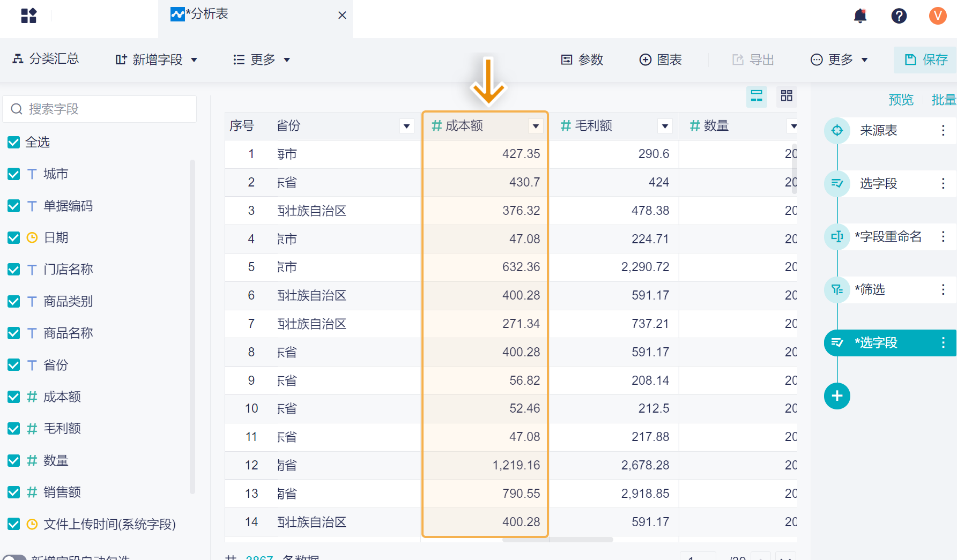Screen dimensions: 957x560
Task: Click the notification bell icon
Action: (860, 16)
